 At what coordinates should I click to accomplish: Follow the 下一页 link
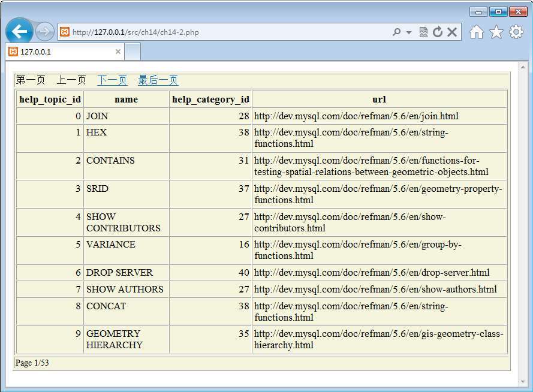point(112,80)
